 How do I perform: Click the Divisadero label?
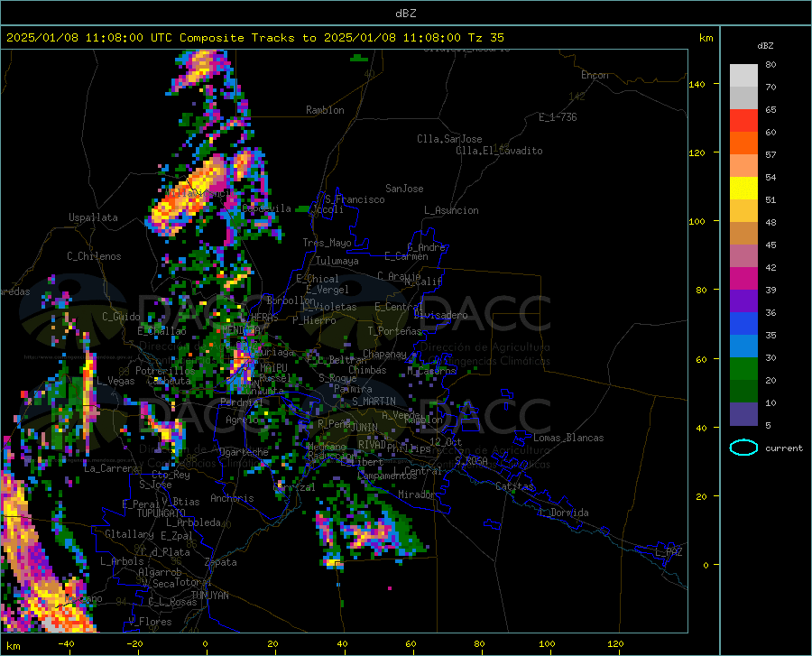440,315
